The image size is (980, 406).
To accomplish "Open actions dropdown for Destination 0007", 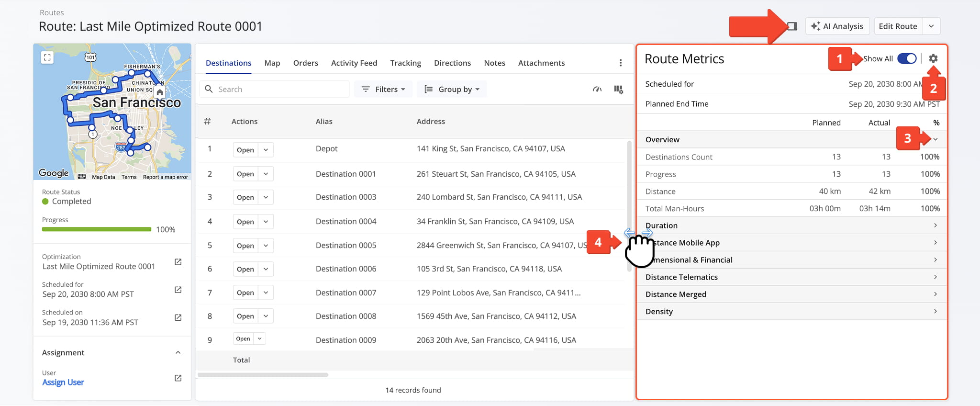I will tap(266, 293).
